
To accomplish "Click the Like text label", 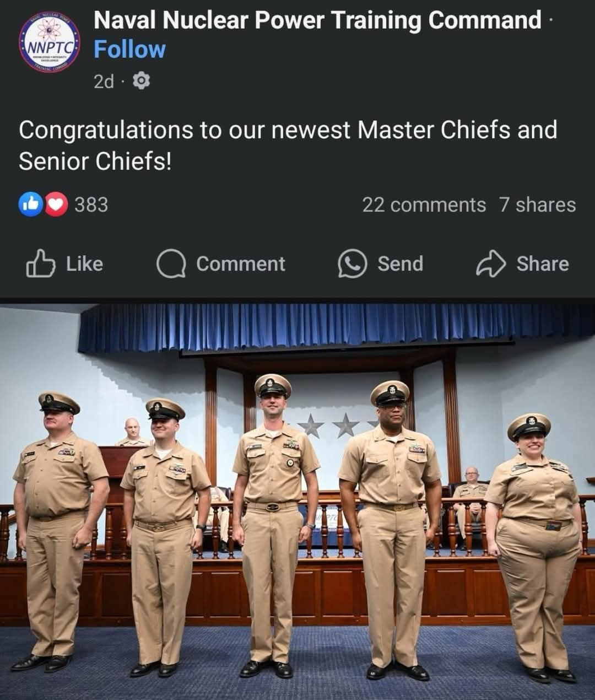I will click(x=84, y=263).
